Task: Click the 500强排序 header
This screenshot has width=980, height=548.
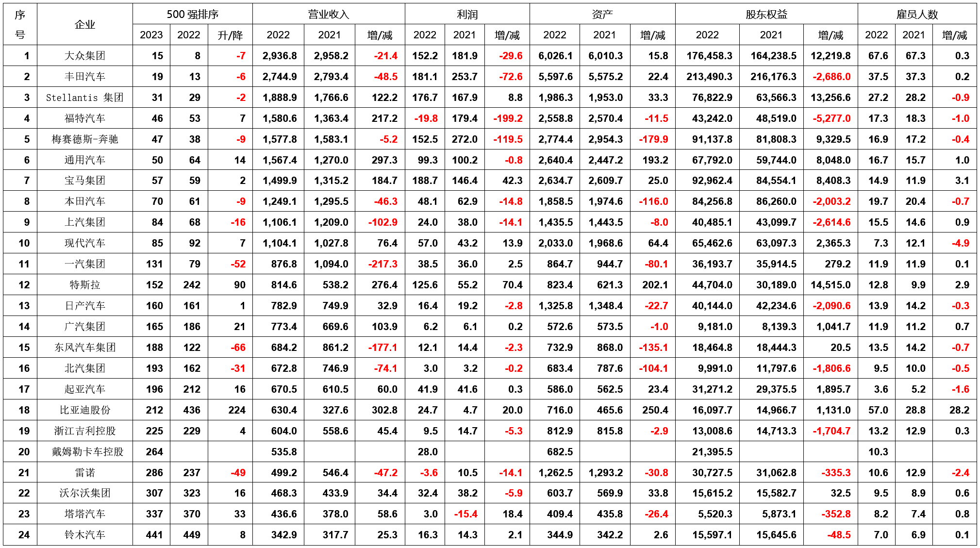Action: pyautogui.click(x=193, y=15)
